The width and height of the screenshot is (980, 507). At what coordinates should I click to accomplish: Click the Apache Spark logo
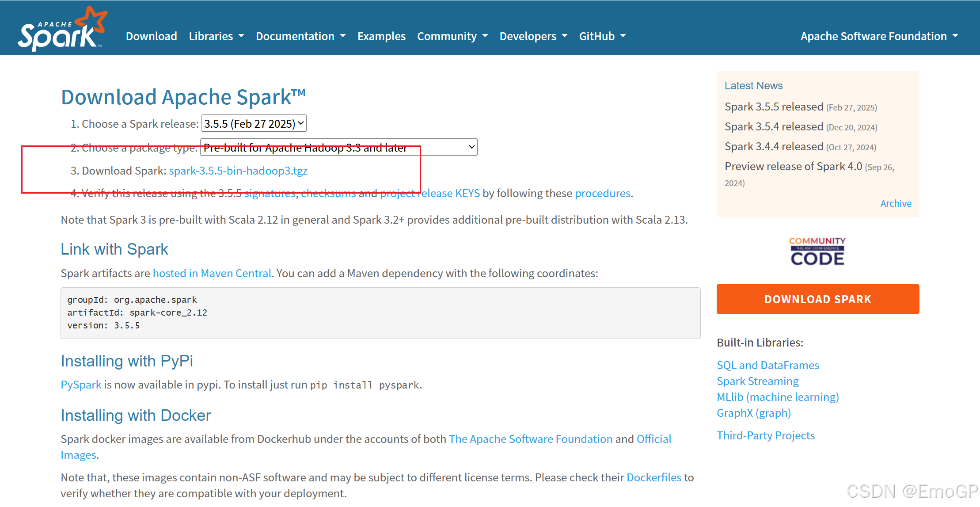click(62, 29)
